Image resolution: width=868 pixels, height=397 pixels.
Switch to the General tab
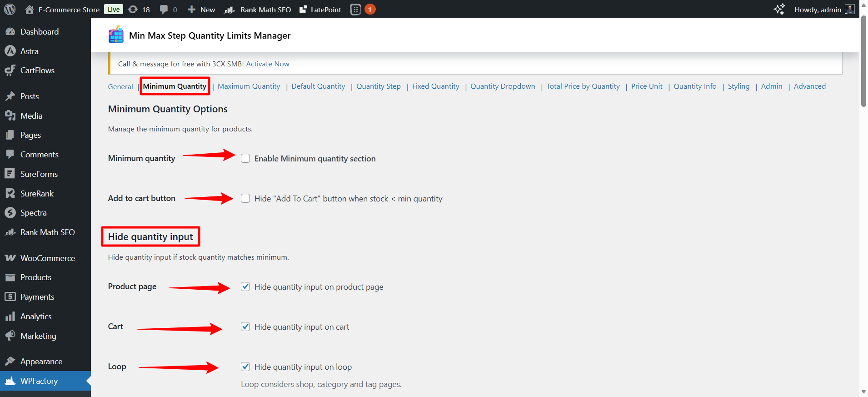120,86
